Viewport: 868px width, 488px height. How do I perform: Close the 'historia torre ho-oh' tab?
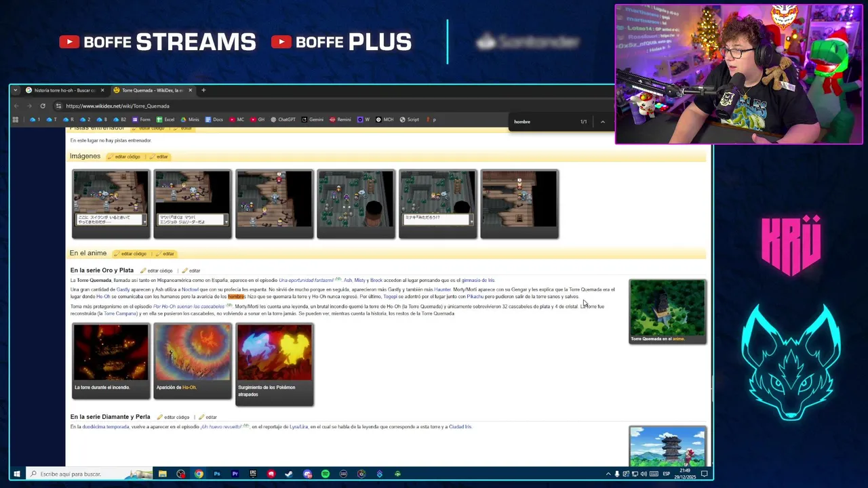pos(102,90)
